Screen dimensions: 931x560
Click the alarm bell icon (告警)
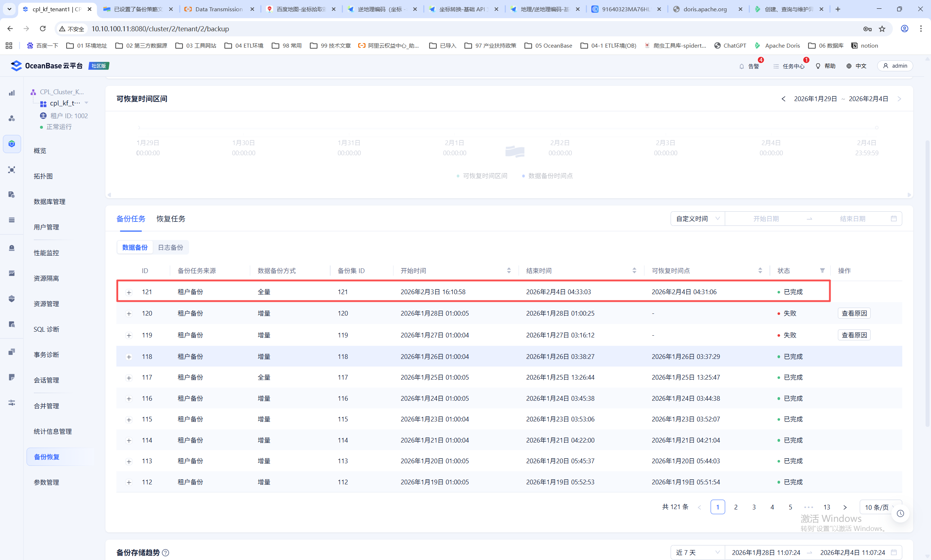click(742, 66)
